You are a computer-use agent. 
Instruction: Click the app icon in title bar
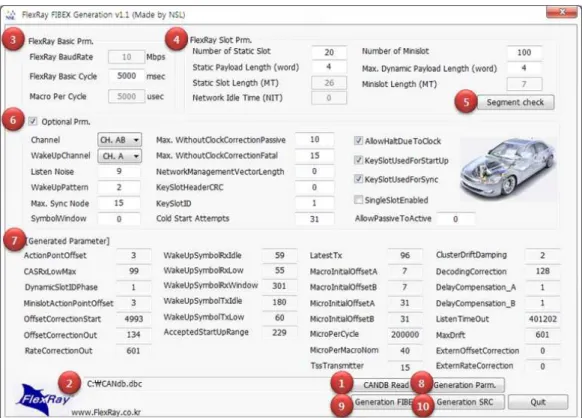point(10,15)
